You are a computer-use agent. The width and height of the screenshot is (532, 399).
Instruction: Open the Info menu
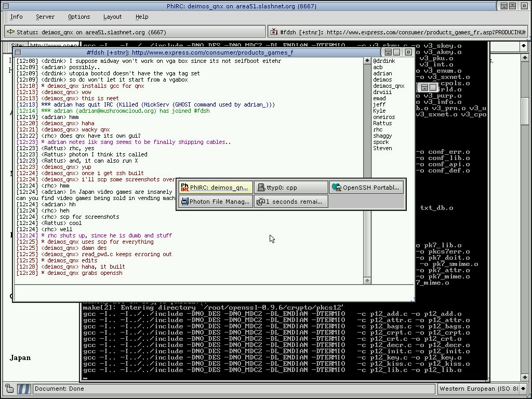[x=16, y=17]
